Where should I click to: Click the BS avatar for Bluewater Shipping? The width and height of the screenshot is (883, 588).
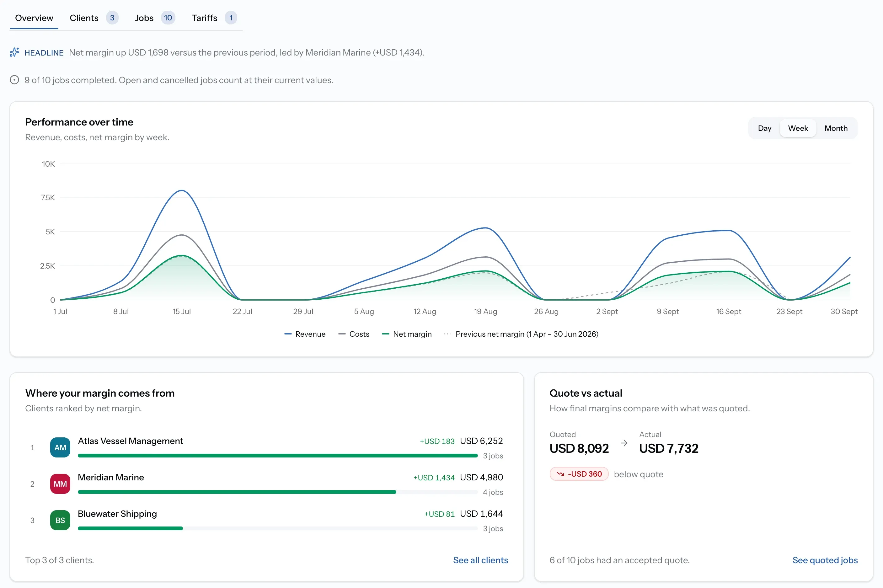click(x=60, y=520)
